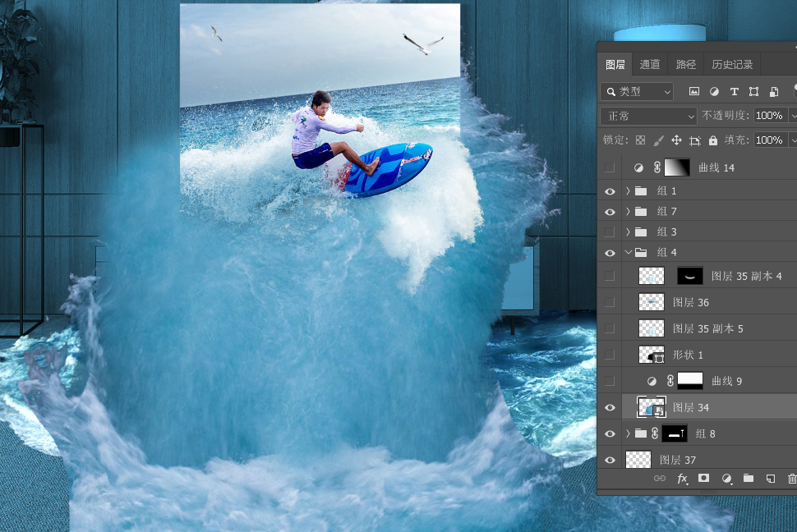Image resolution: width=797 pixels, height=532 pixels.
Task: Click the lock transparent pixels icon
Action: click(641, 140)
